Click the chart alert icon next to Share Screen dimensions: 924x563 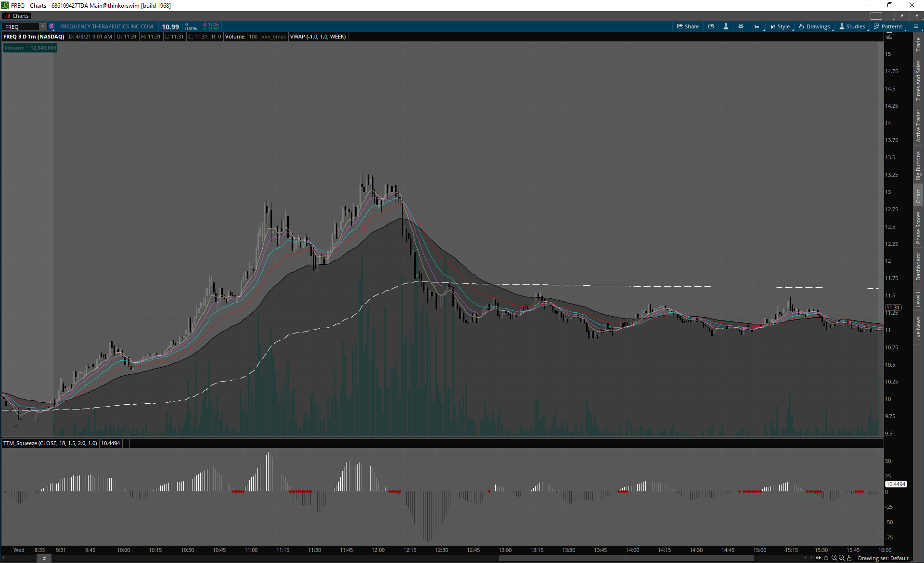coord(711,26)
